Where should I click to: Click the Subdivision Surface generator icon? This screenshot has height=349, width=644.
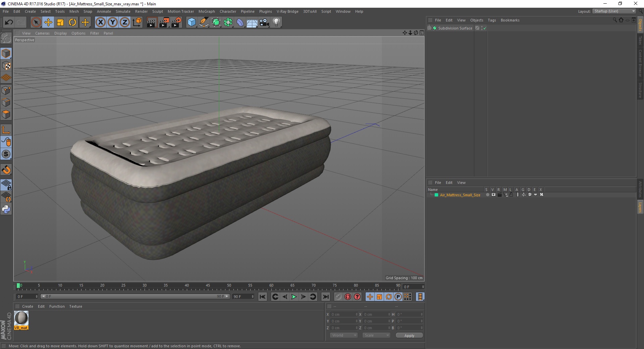coord(216,22)
